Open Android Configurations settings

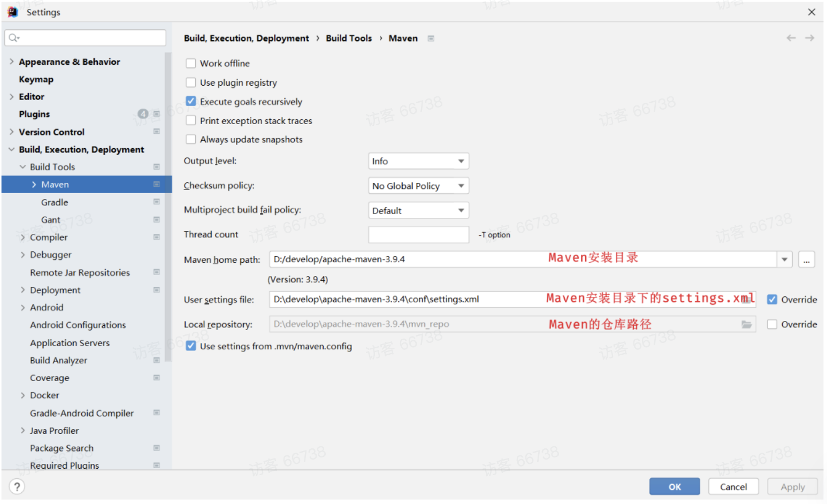(78, 325)
